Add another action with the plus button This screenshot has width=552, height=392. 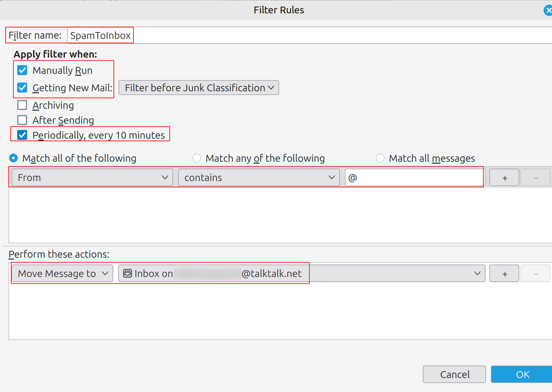pos(504,274)
